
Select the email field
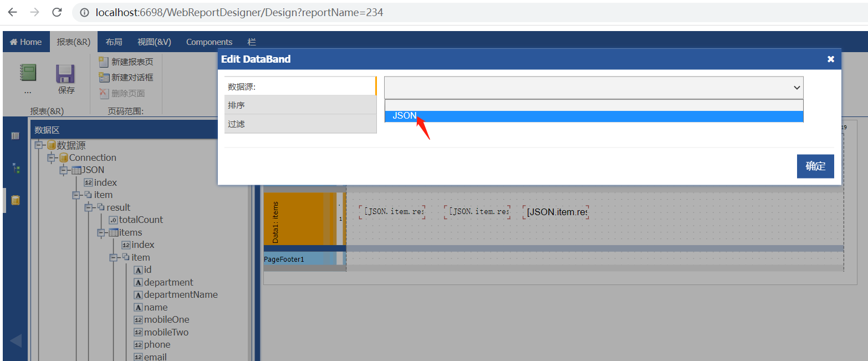(155, 357)
